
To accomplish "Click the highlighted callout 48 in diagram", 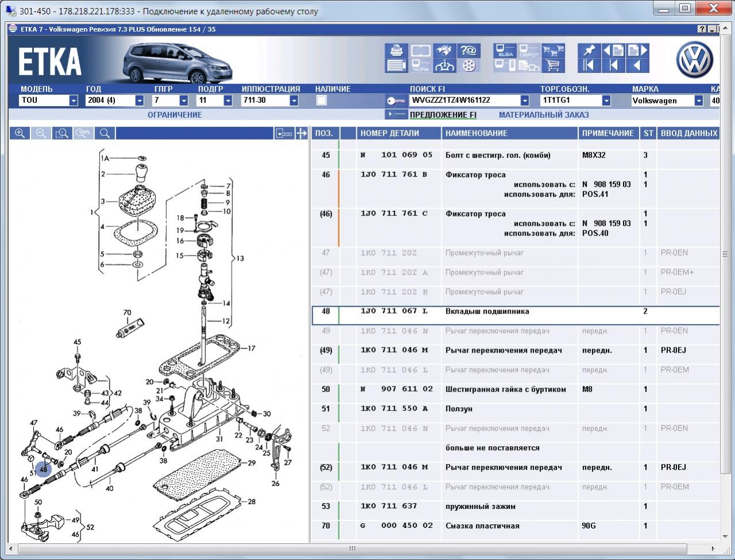I will [x=44, y=469].
